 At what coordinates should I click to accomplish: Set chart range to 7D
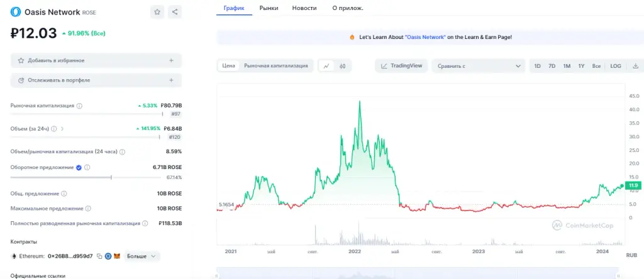(552, 65)
